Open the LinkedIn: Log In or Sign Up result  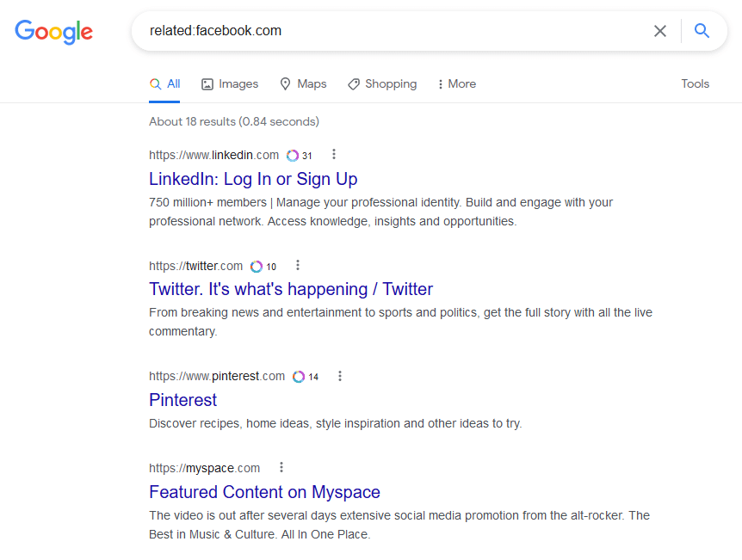[253, 179]
